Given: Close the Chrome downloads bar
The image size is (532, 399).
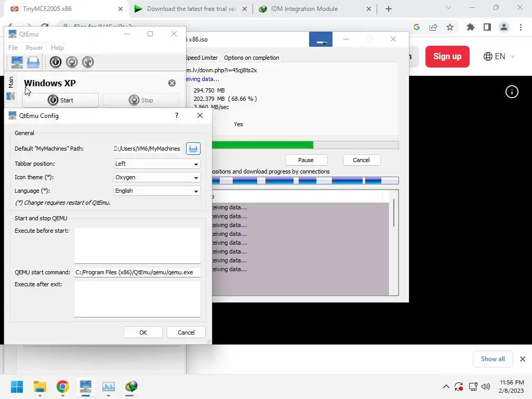Looking at the screenshot, I should click(x=523, y=359).
